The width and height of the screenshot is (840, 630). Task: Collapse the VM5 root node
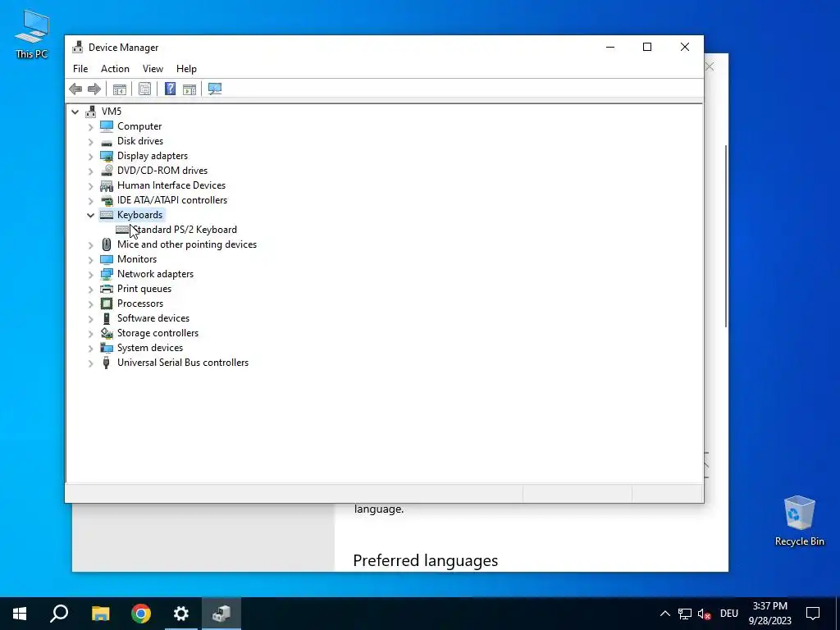(75, 112)
